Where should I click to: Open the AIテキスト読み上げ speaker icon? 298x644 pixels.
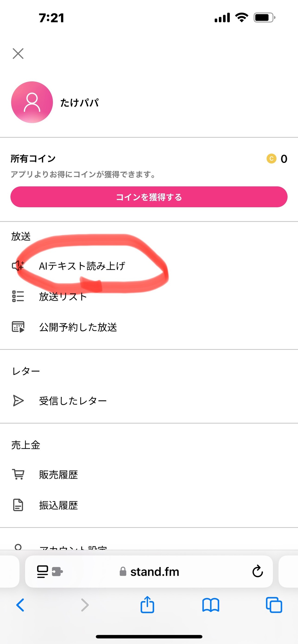[18, 266]
